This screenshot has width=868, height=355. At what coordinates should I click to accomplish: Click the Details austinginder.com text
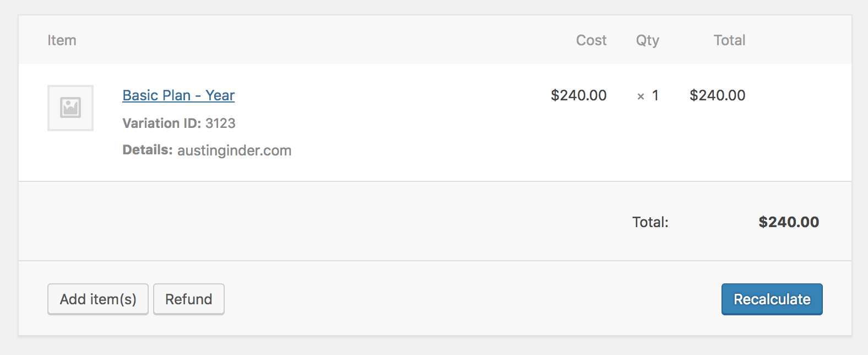tap(207, 150)
